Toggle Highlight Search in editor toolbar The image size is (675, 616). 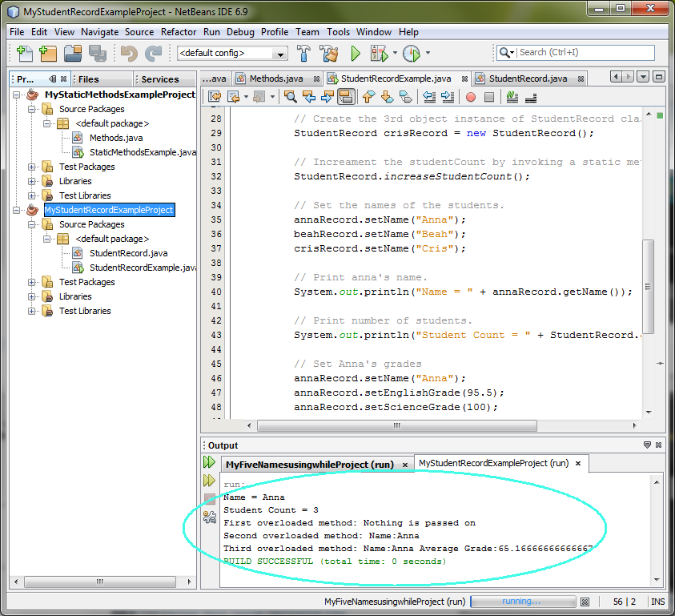pyautogui.click(x=346, y=97)
